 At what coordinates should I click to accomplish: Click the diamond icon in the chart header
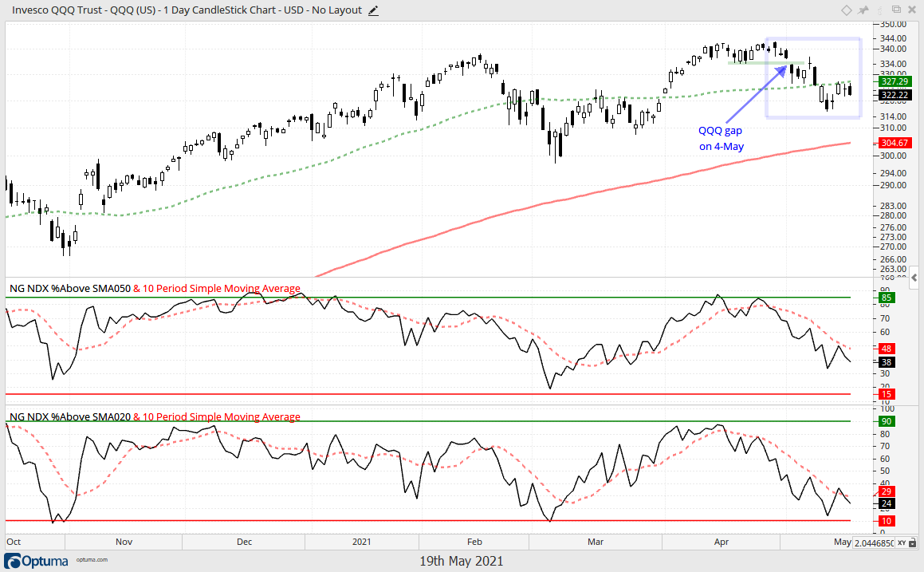(x=846, y=10)
